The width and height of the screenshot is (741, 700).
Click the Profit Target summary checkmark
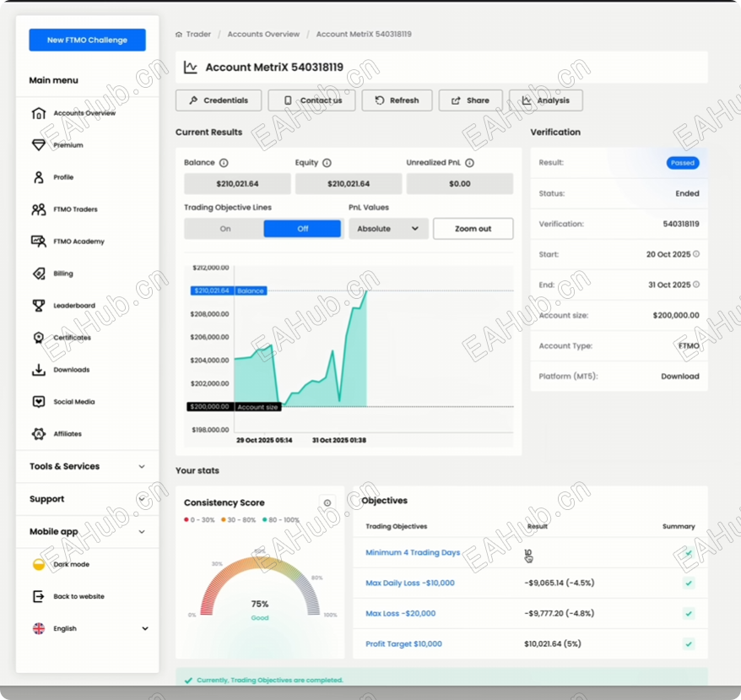click(689, 643)
